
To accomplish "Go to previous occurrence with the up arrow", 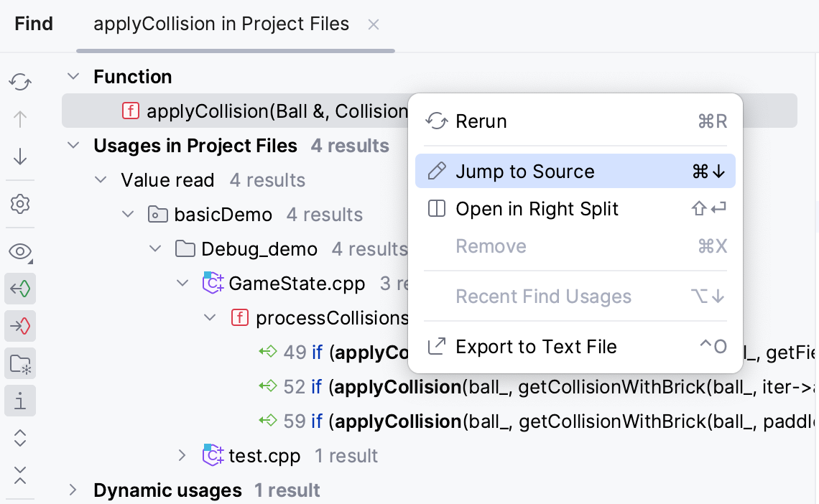I will (x=20, y=119).
